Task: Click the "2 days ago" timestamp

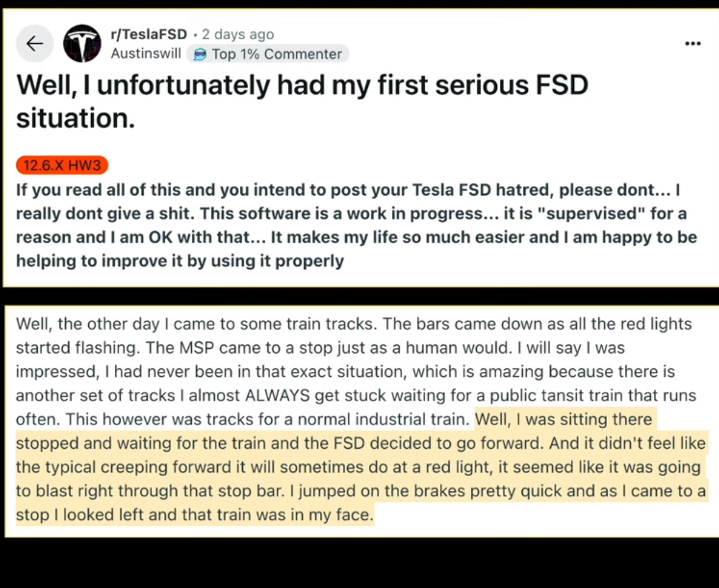Action: [x=237, y=34]
